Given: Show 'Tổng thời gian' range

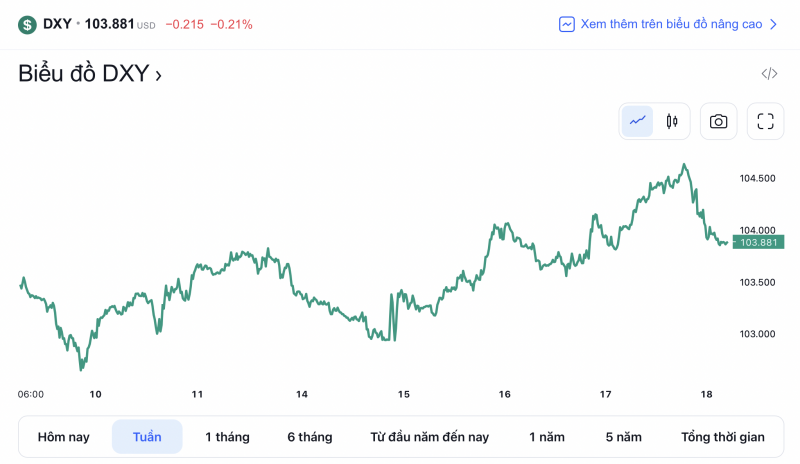Looking at the screenshot, I should click(x=722, y=437).
